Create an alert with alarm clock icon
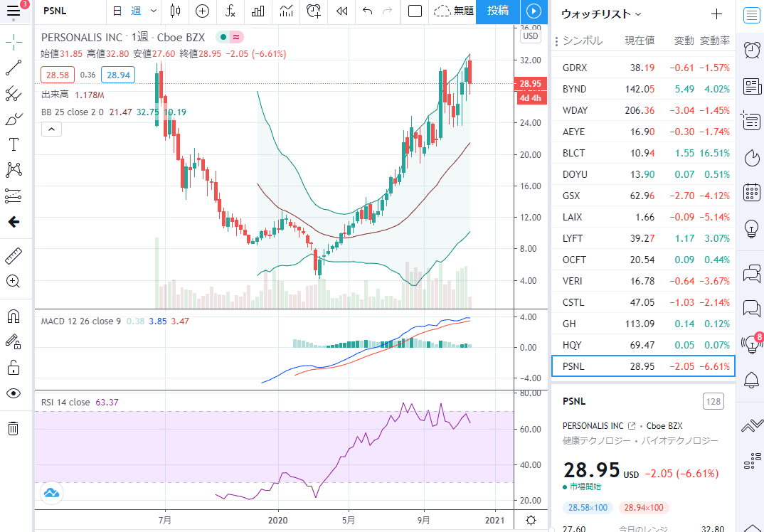Viewport: 764px width, 532px height. (314, 11)
